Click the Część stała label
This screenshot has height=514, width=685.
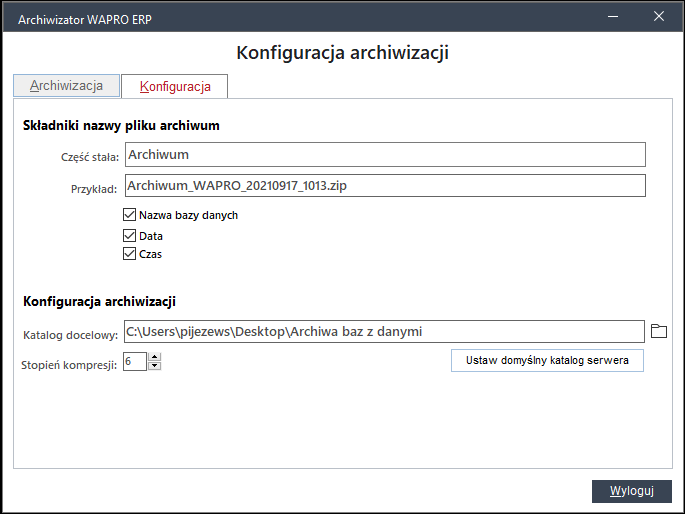[90, 157]
